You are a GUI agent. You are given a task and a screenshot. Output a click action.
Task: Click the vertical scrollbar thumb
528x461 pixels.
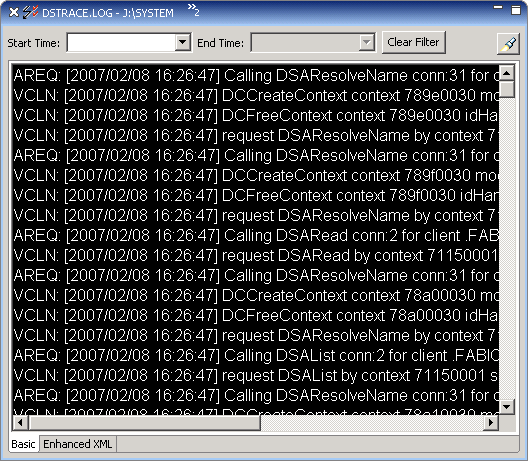point(507,89)
